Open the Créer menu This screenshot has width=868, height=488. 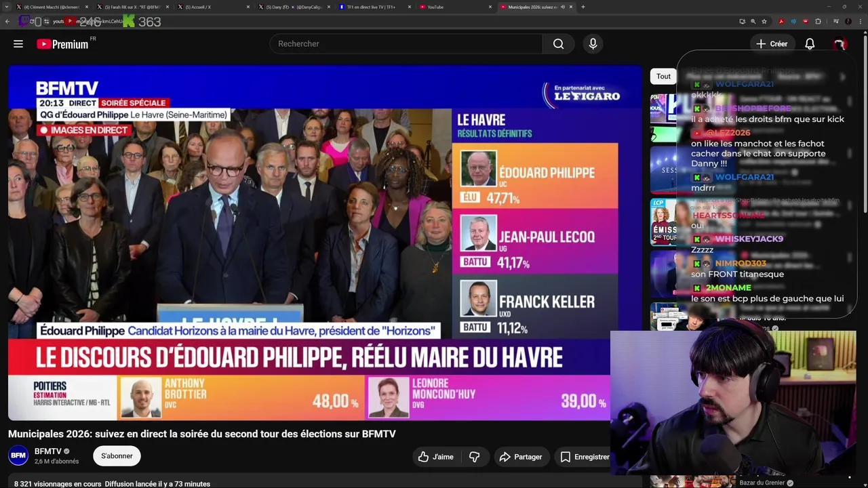coord(772,43)
